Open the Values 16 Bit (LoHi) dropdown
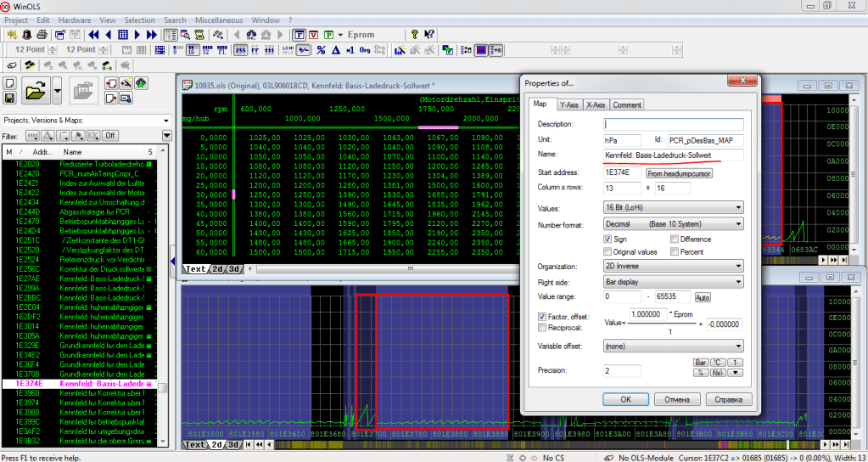Screen dimensions: 868x462 (x=674, y=207)
